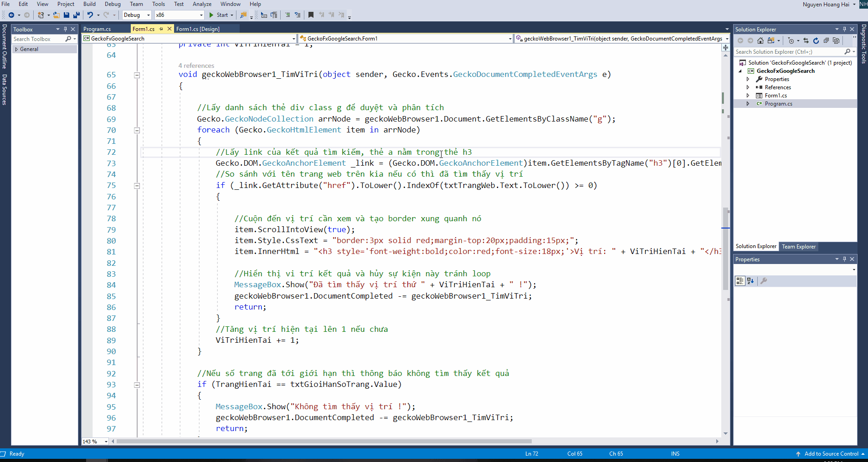Open the x86 platform dropdown
Image resolution: width=868 pixels, height=462 pixels.
pos(201,15)
